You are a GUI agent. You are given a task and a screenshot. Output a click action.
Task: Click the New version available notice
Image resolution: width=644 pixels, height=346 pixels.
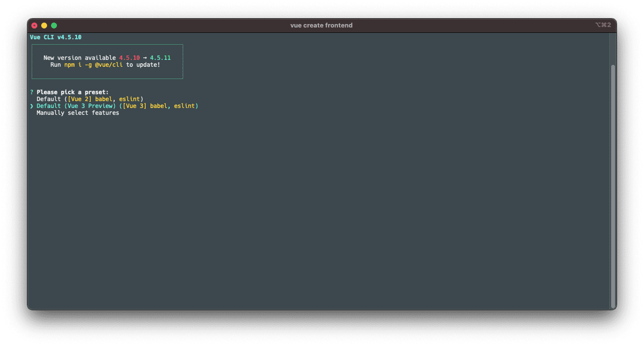78,57
